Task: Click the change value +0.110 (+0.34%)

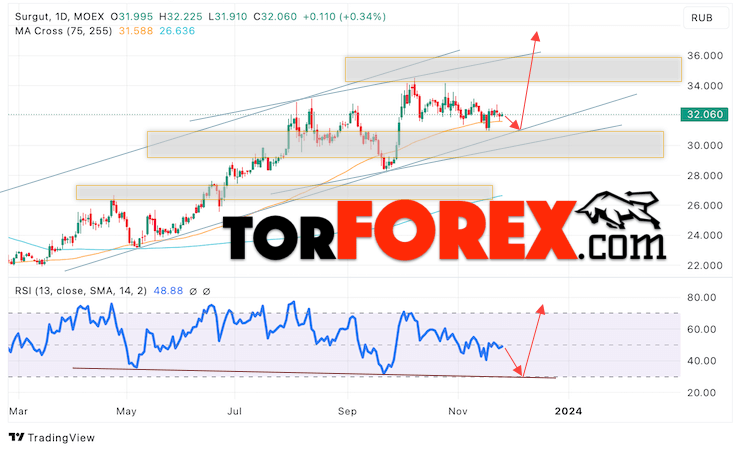Action: (x=344, y=17)
